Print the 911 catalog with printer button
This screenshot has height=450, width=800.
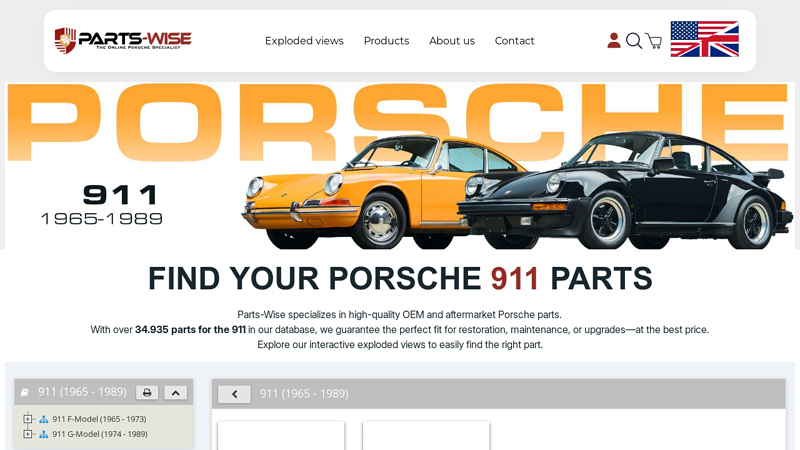tap(147, 392)
